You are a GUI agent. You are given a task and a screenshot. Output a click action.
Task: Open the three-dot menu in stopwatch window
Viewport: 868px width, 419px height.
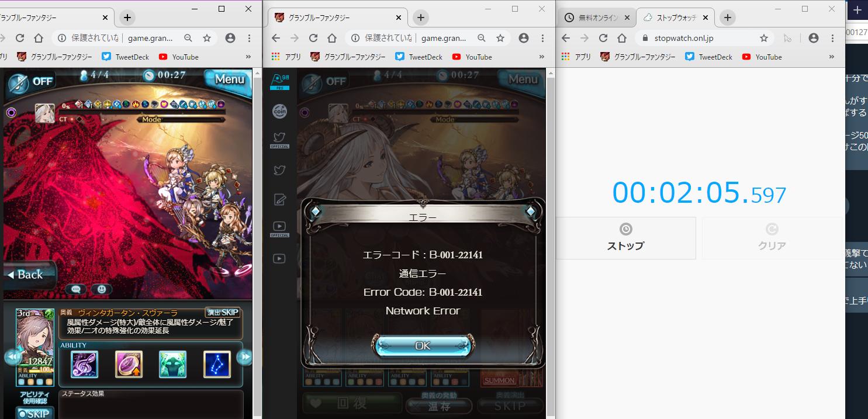pos(832,38)
